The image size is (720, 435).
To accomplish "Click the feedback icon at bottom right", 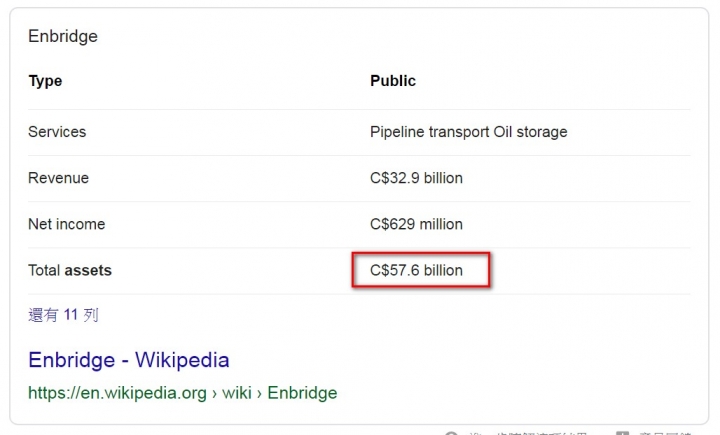I will point(623,433).
